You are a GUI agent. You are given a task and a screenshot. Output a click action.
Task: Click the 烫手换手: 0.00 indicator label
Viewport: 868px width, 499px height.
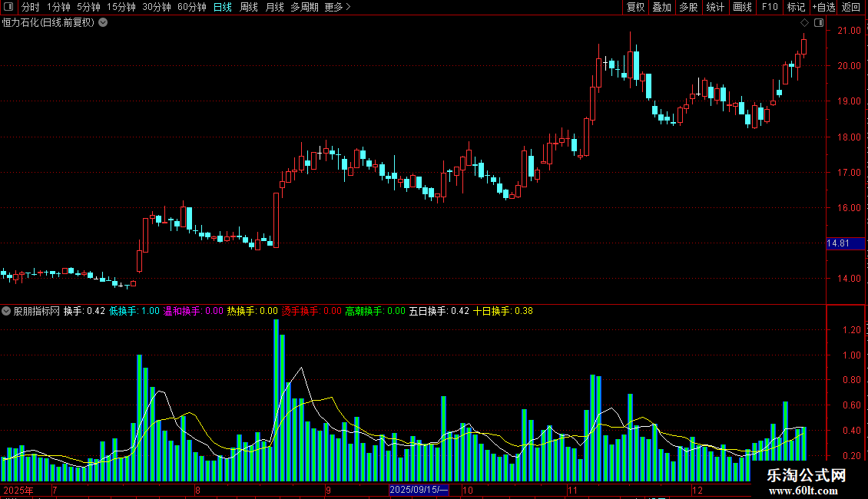point(312,311)
